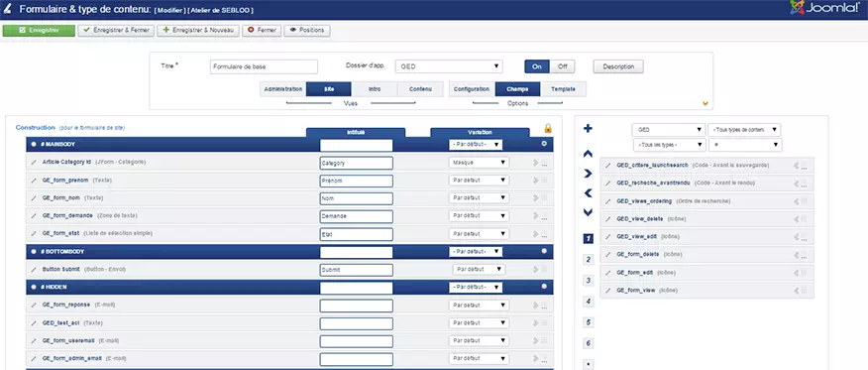
Task: Click the Champs options tab
Action: [x=517, y=89]
